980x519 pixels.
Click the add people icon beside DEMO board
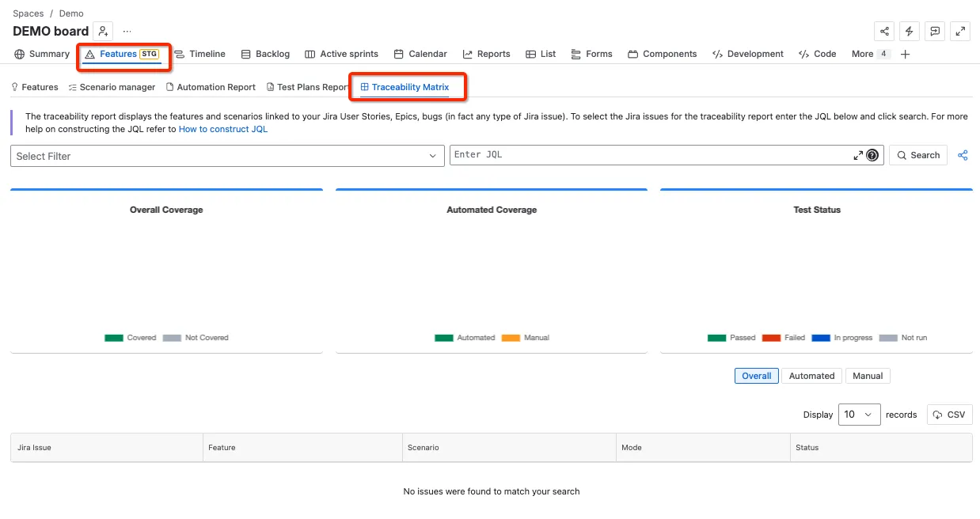click(103, 31)
